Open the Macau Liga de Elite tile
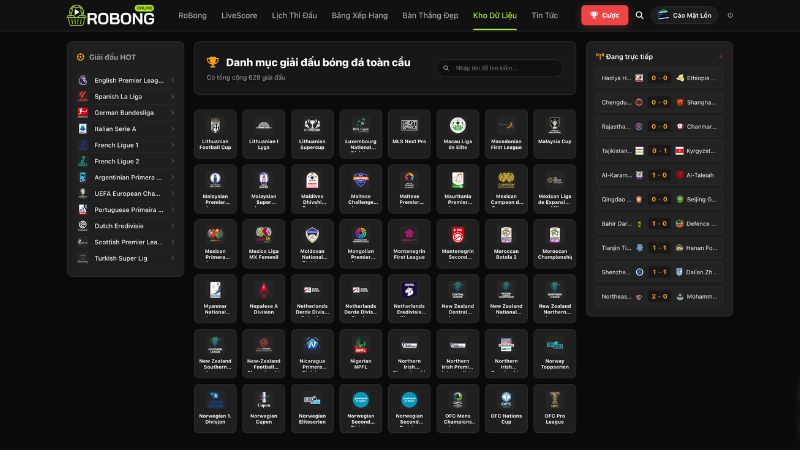 click(x=458, y=134)
